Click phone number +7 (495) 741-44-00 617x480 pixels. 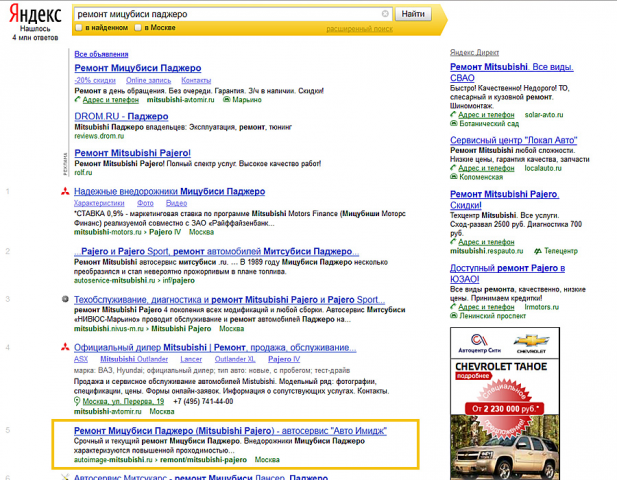203,401
